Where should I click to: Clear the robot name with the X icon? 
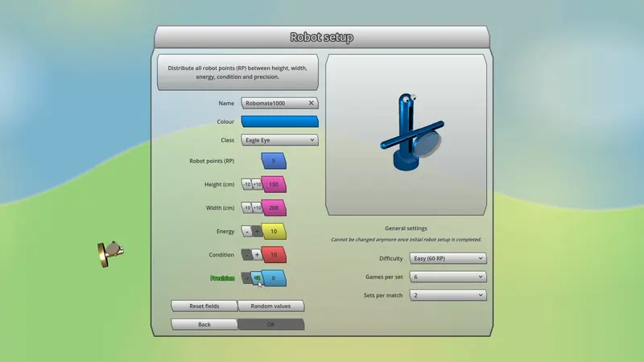[311, 103]
